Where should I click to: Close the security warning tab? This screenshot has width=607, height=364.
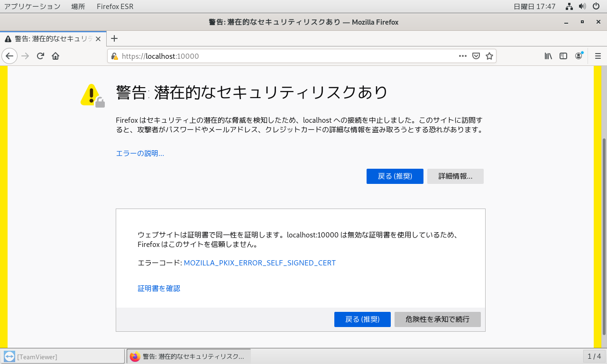98,39
